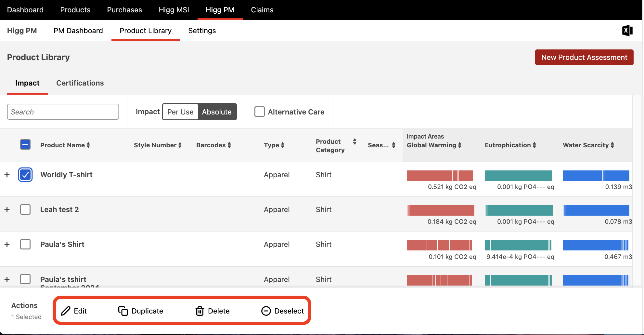The image size is (644, 335).
Task: Sort by Product Name arrows
Action: point(88,145)
